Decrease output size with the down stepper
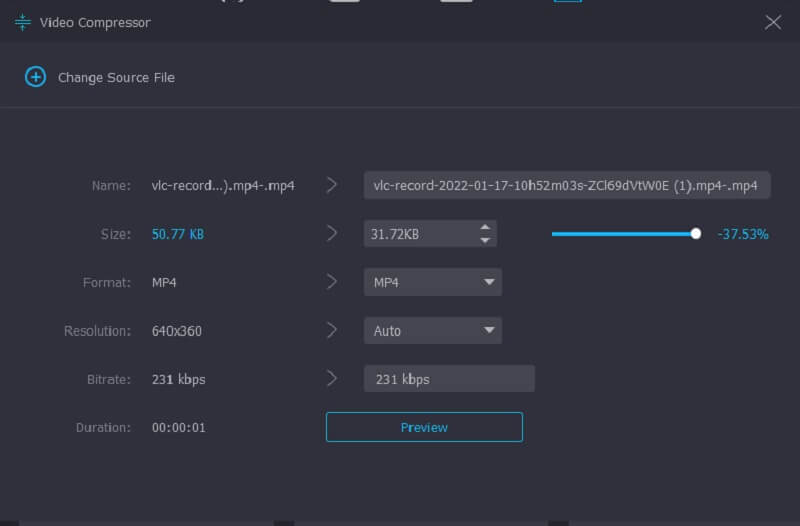This screenshot has height=526, width=800. click(485, 241)
